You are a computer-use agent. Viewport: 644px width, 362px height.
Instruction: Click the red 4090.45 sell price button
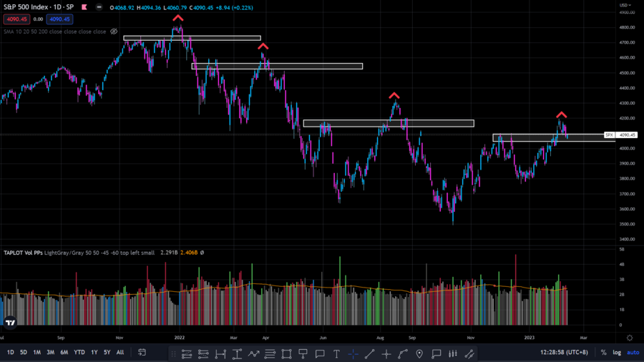click(x=16, y=19)
